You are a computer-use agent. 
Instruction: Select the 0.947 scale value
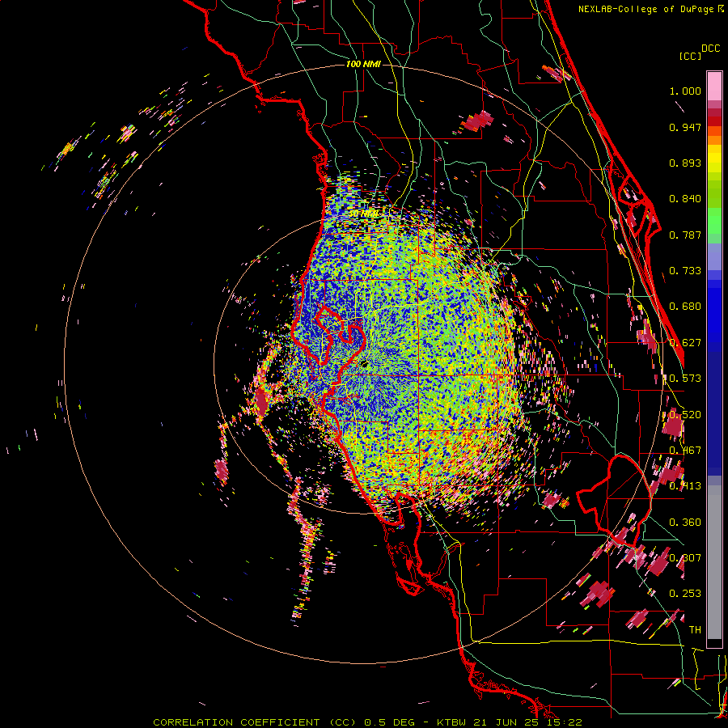pos(685,127)
